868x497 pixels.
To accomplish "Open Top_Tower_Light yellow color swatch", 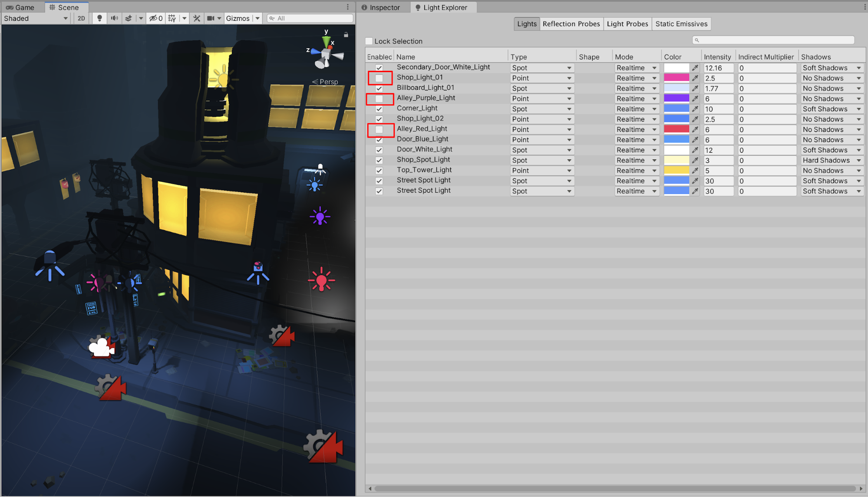I will (676, 171).
